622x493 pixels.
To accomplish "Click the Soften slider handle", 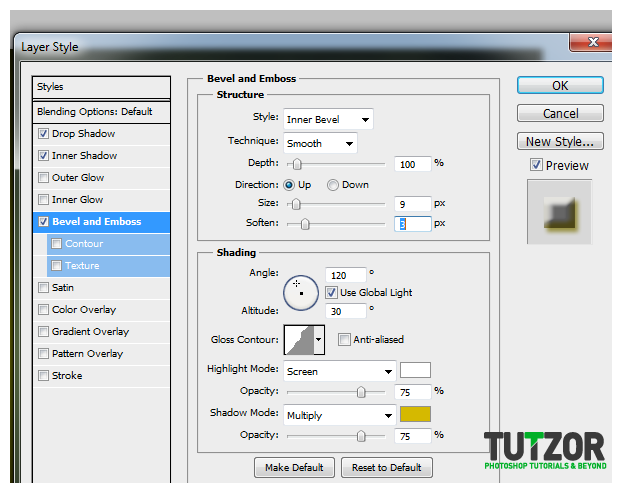I will pos(305,224).
